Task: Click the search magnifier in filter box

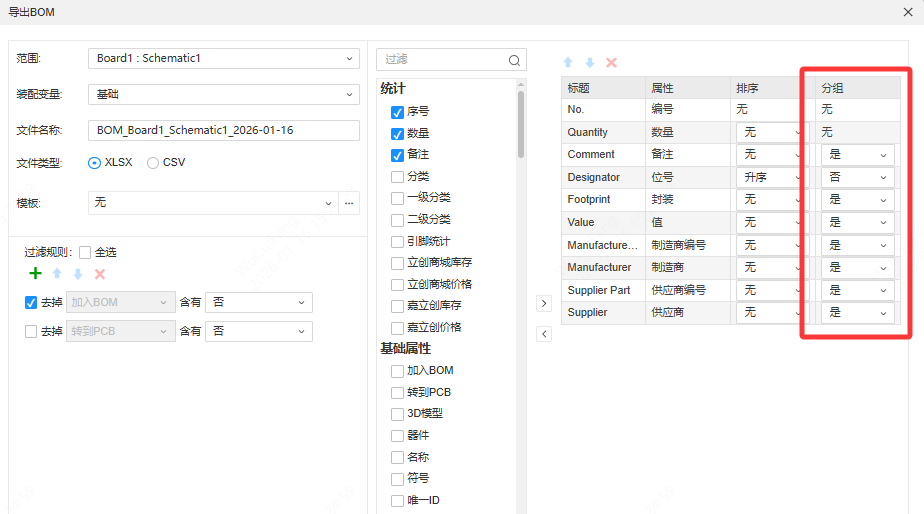Action: click(x=514, y=60)
